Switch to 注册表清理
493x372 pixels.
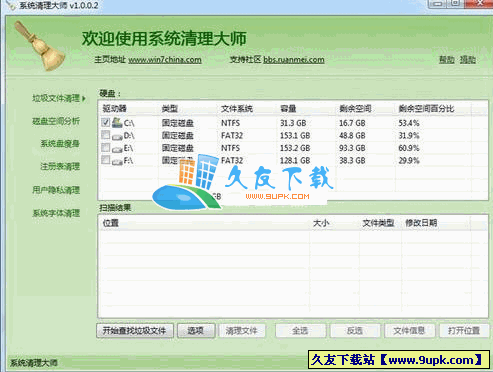[60, 166]
